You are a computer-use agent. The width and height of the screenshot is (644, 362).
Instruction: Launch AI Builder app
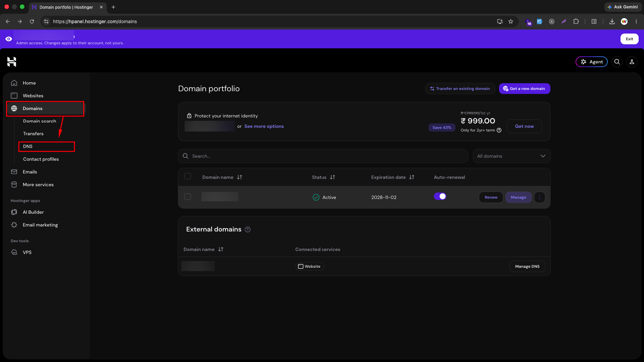(33, 212)
